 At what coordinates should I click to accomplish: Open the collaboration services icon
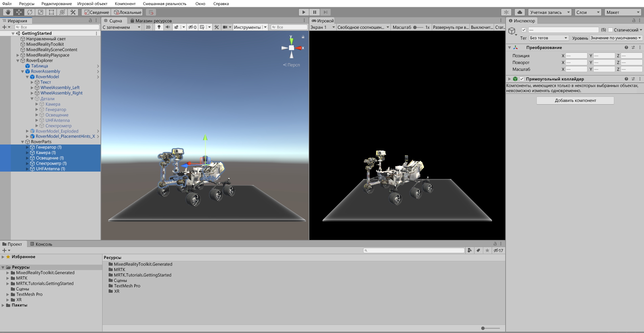coord(506,12)
